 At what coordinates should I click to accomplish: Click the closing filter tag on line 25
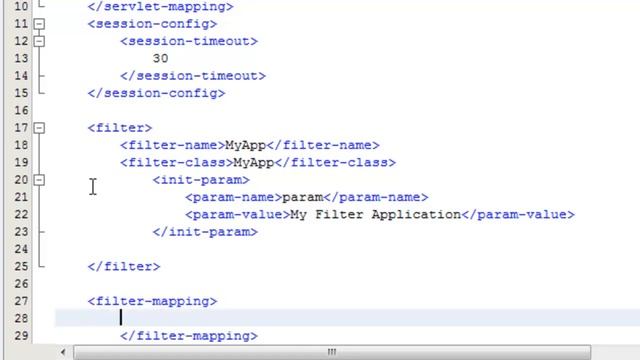(124, 267)
